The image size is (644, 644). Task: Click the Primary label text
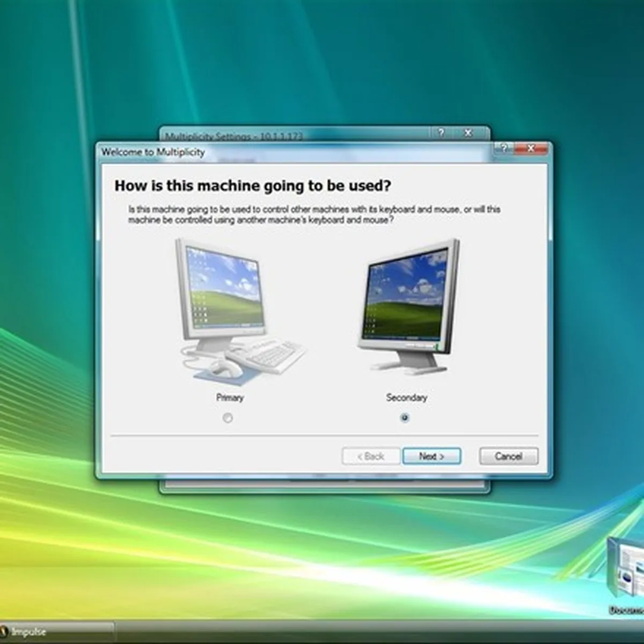click(x=230, y=398)
